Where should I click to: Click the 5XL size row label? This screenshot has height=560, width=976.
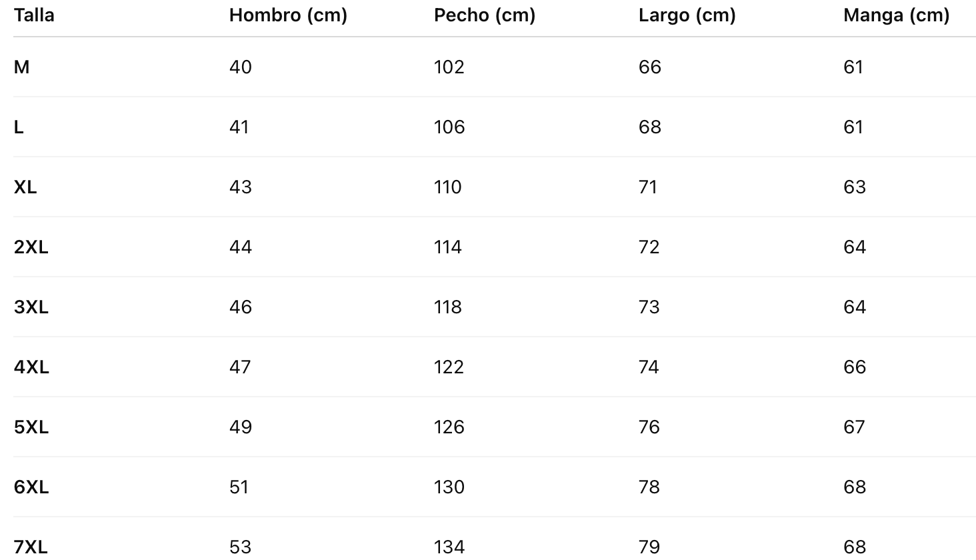tap(31, 427)
